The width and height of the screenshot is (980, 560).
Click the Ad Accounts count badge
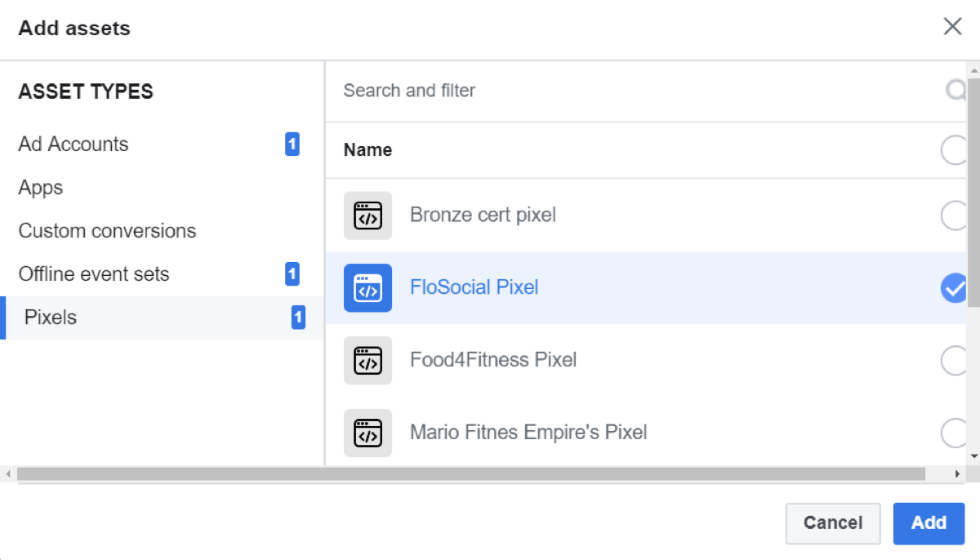(x=292, y=144)
